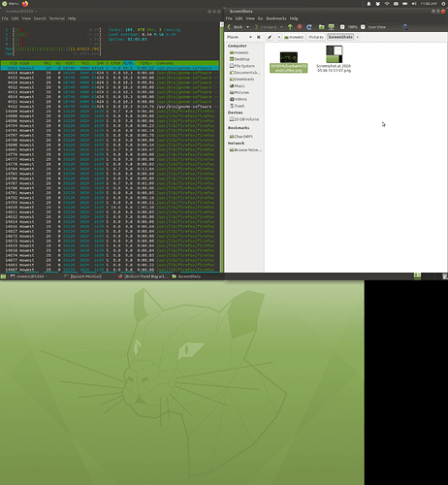Toggle Show Desktop button in bottom panel
This screenshot has height=485, width=448.
(x=3, y=276)
